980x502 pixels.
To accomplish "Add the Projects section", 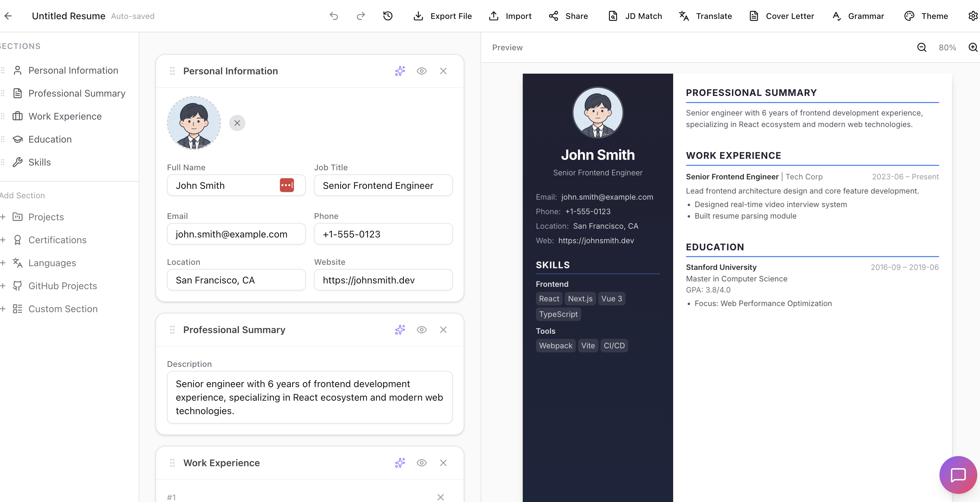I will point(46,217).
